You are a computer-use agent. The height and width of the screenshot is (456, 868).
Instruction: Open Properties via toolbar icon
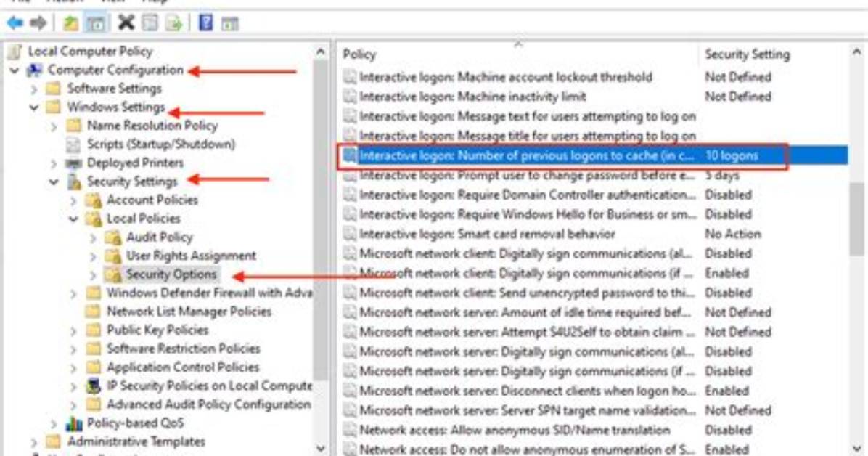point(150,23)
